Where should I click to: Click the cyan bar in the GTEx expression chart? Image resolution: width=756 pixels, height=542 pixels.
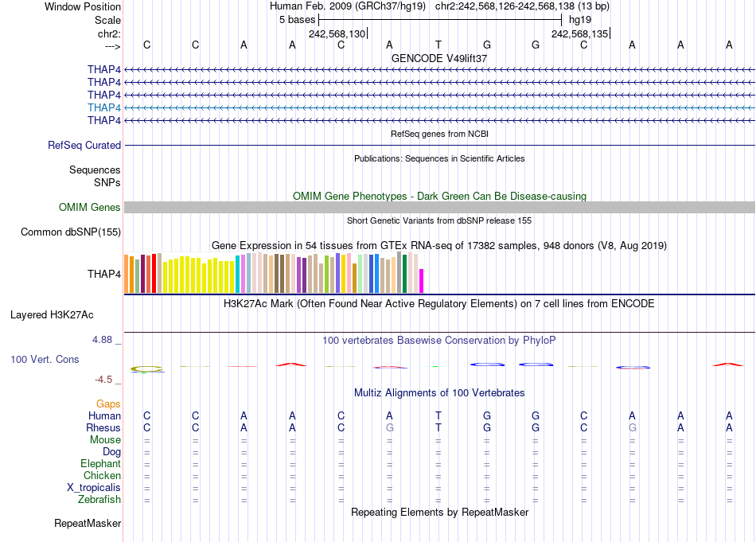tap(238, 274)
